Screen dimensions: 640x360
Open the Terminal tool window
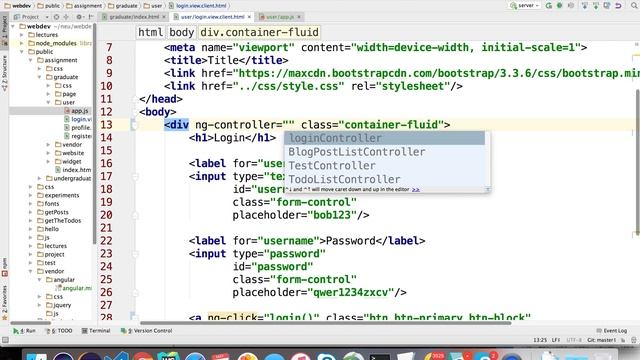(x=96, y=331)
